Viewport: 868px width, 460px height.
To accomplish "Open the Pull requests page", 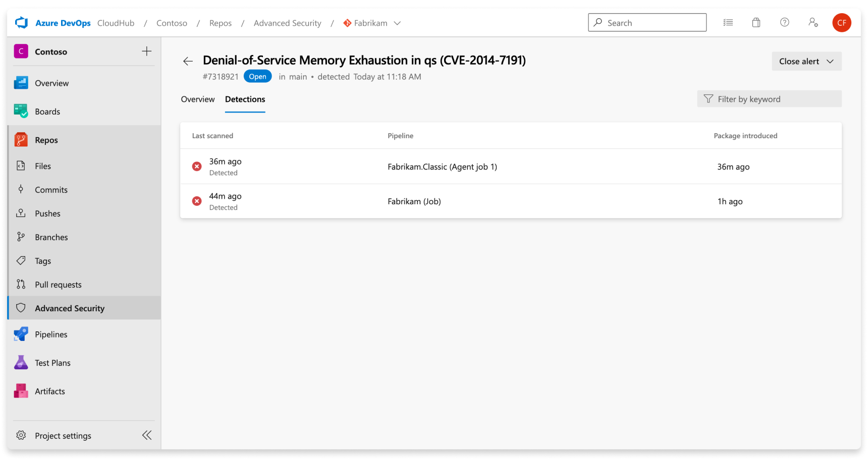I will click(x=58, y=284).
